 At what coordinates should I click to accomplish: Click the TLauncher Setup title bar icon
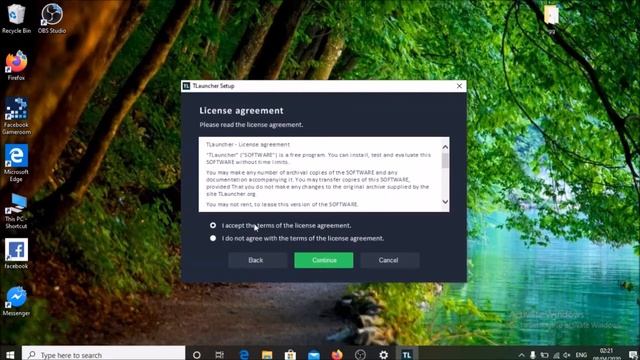tap(187, 86)
